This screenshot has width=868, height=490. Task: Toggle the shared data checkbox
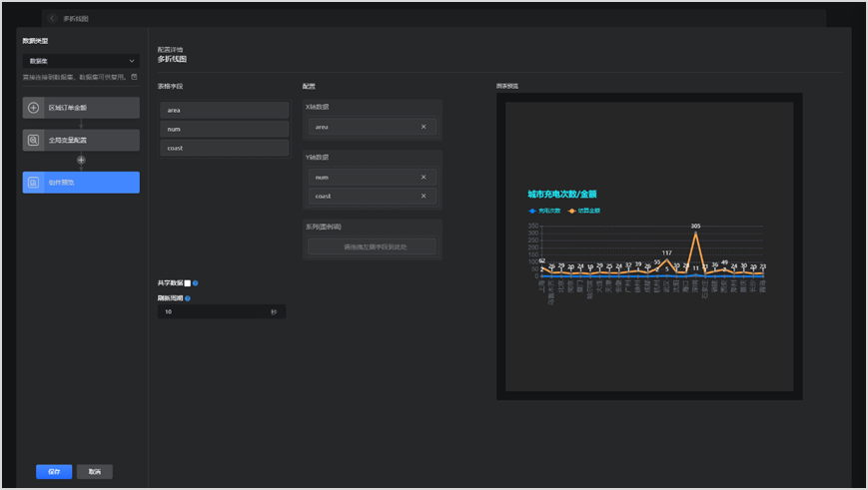187,283
